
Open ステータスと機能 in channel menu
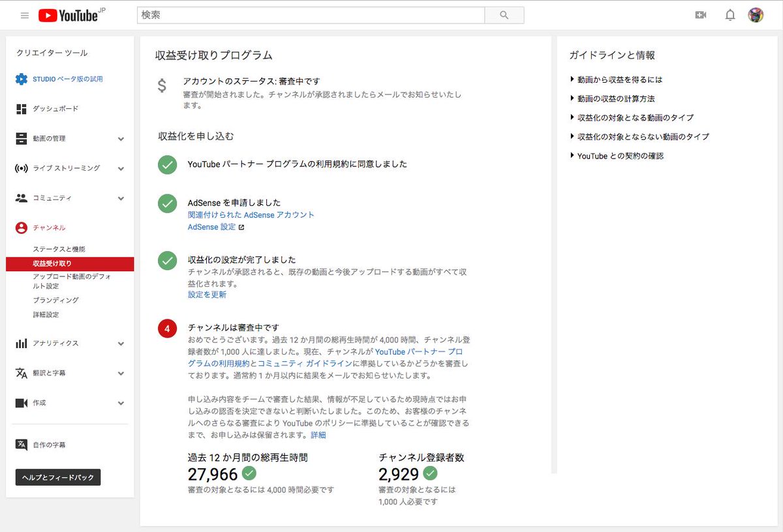[59, 249]
